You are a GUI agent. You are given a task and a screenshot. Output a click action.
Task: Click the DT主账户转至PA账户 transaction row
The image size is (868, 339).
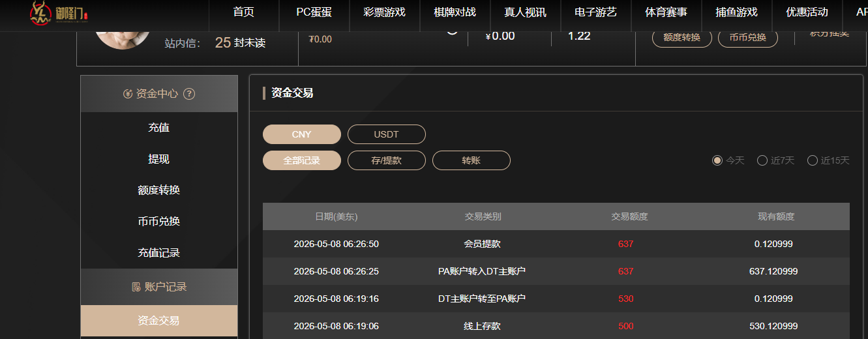tap(556, 299)
